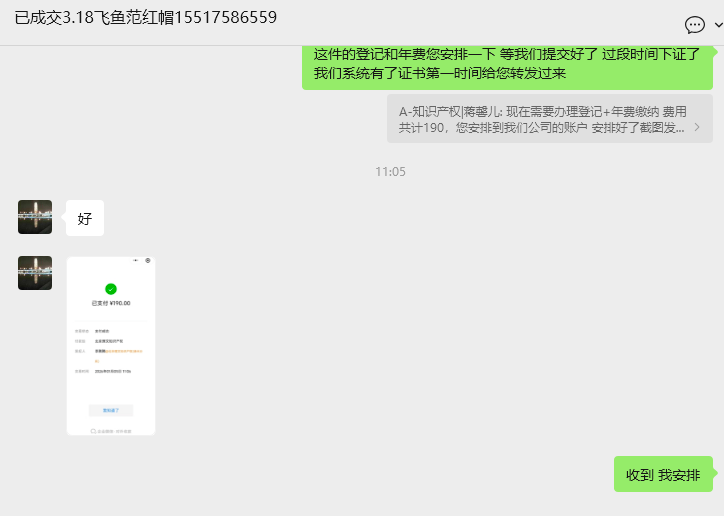724x516 pixels.
Task: Open the quoted A-知识产权 message box
Action: click(549, 119)
